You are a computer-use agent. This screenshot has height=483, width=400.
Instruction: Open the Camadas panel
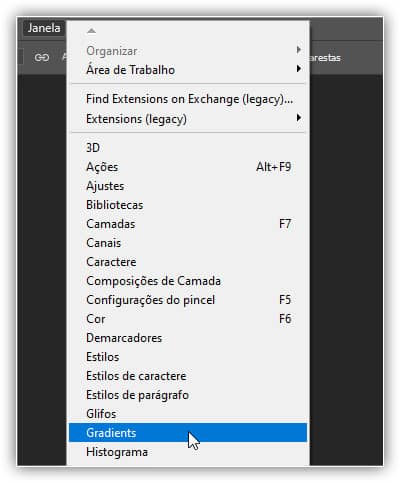pyautogui.click(x=188, y=224)
